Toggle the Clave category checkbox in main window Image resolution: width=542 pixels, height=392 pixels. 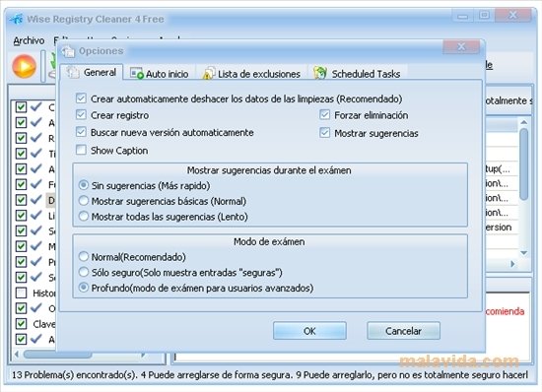coord(21,324)
